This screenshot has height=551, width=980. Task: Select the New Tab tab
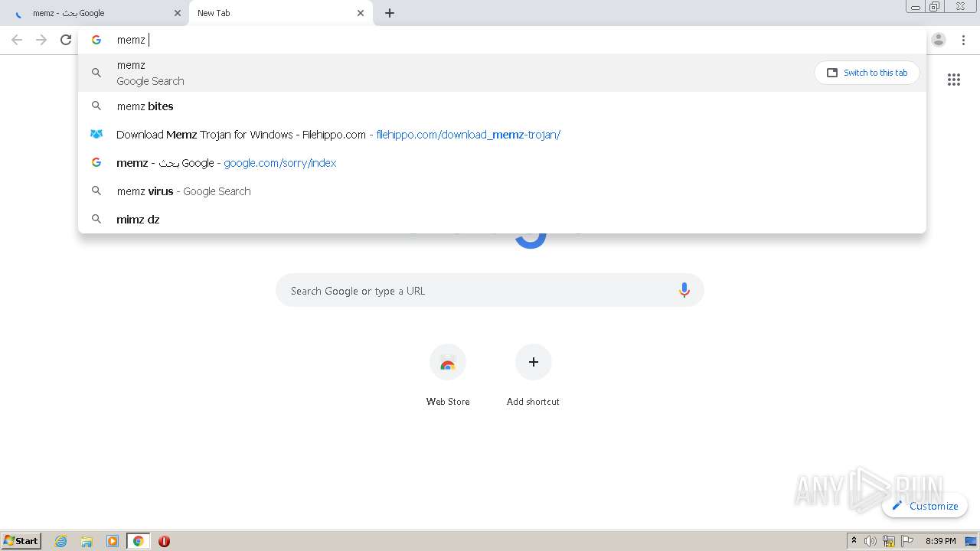point(281,13)
